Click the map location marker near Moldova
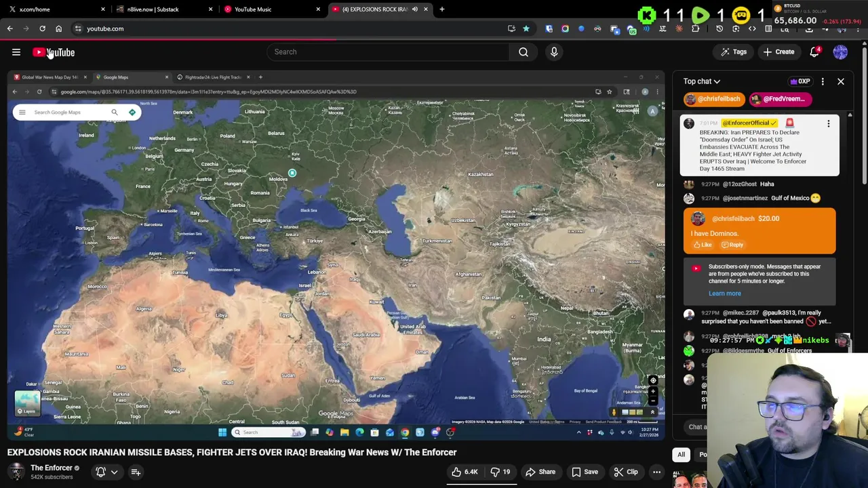The image size is (868, 488). [x=292, y=174]
